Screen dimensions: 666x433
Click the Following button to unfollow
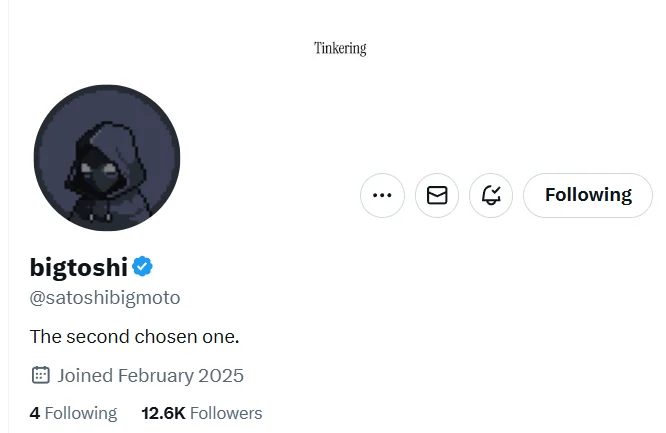pos(588,195)
